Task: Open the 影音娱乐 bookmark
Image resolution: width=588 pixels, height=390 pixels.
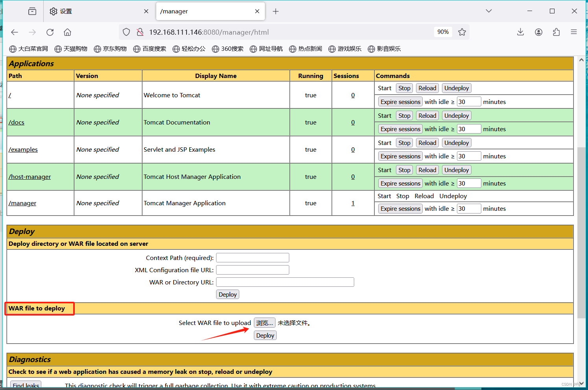Action: 384,49
